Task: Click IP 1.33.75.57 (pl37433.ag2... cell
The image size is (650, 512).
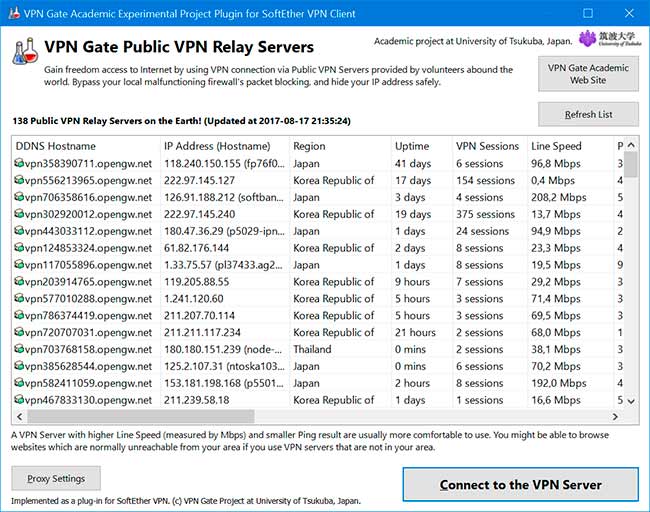Action: coord(223,265)
